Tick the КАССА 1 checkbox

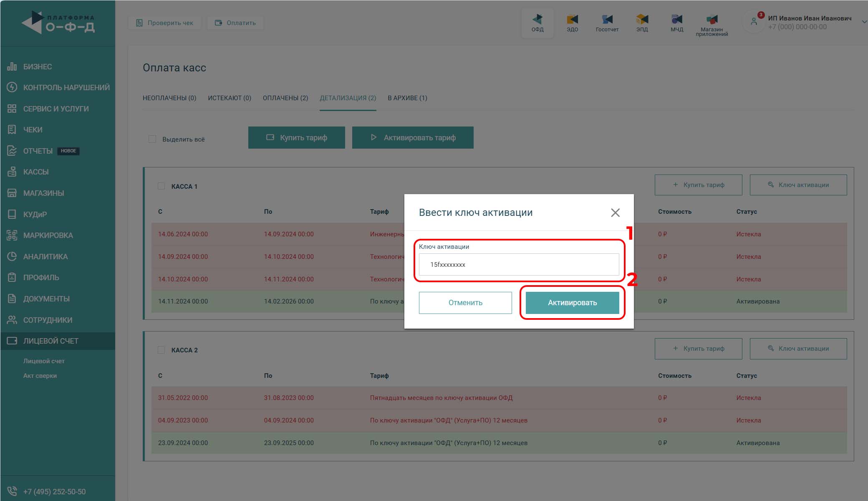coord(161,186)
